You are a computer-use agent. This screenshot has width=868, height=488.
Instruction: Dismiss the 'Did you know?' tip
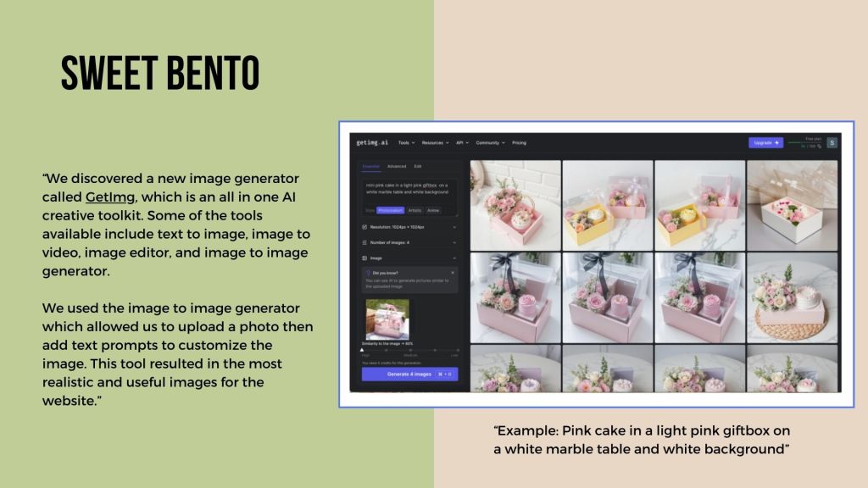click(x=453, y=273)
